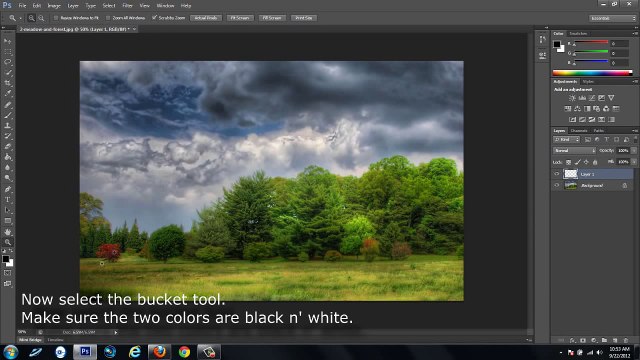Select the Pen tool
This screenshot has height=360, width=640.
[x=7, y=189]
